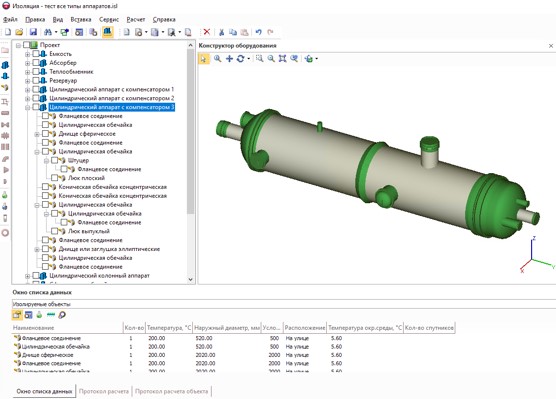Click the blue vessel icon in the left sidebar
Image resolution: width=556 pixels, height=399 pixels.
click(x=5, y=65)
